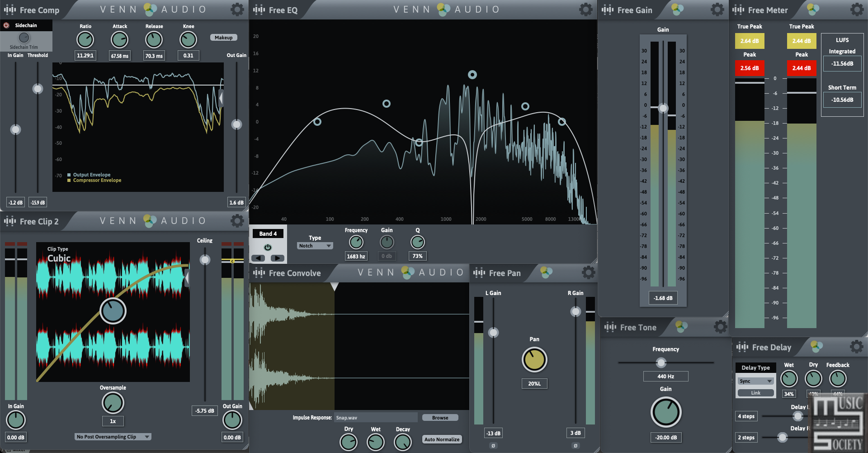
Task: Open Free Clip 2 settings gear
Action: tap(237, 220)
